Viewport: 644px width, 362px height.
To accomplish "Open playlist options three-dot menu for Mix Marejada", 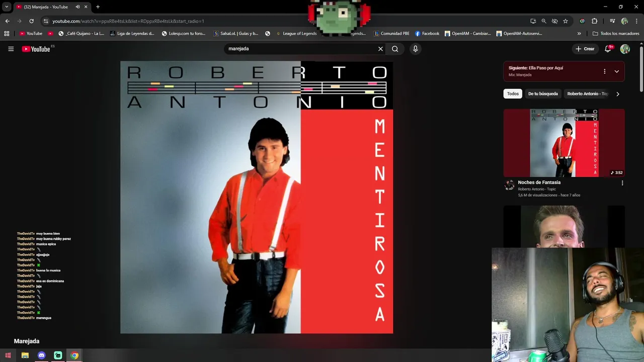I will pos(604,71).
